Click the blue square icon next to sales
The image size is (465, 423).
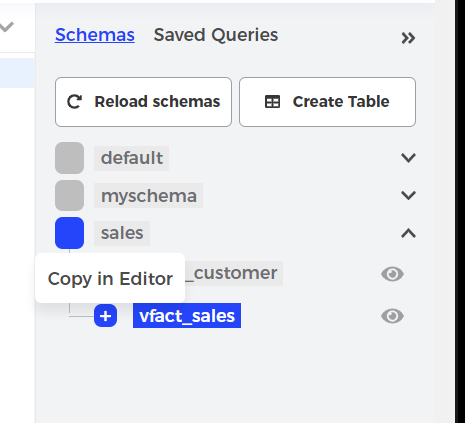69,233
